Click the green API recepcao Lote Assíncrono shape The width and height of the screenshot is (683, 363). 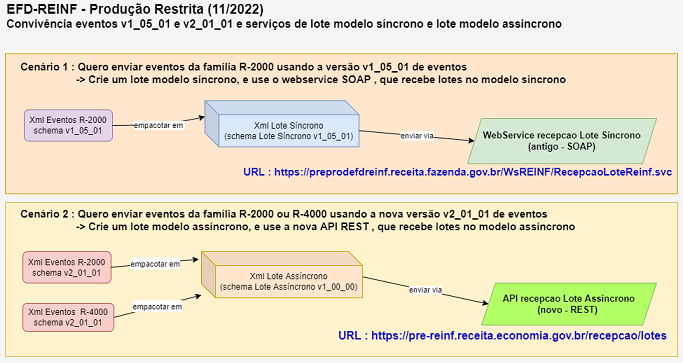coord(568,304)
